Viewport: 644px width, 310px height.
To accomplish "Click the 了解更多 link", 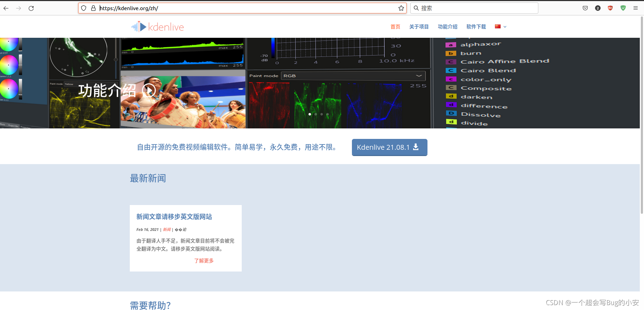I will [204, 261].
